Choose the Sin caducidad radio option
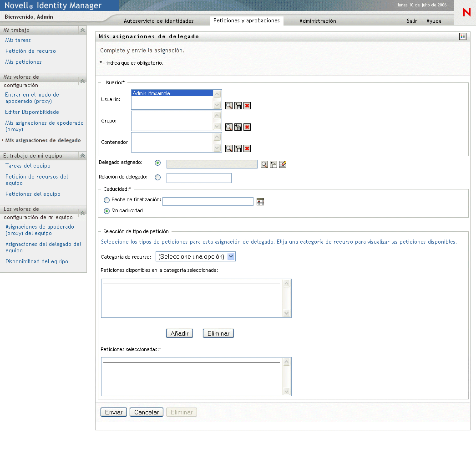The height and width of the screenshot is (449, 476). pyautogui.click(x=106, y=211)
